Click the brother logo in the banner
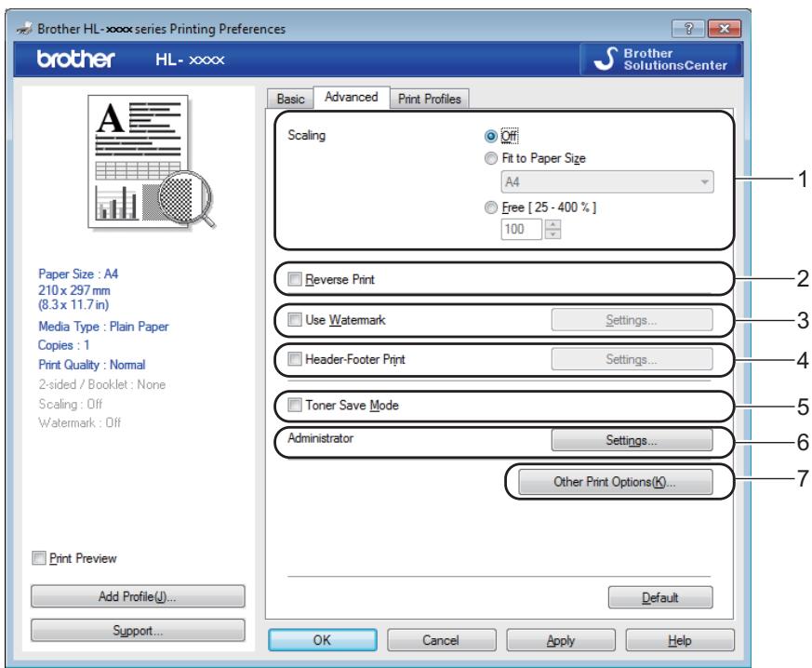This screenshot has width=812, height=668. [x=75, y=59]
